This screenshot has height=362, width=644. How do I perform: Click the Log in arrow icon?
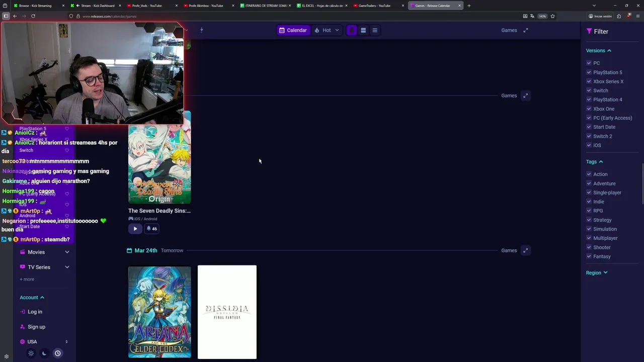23,312
